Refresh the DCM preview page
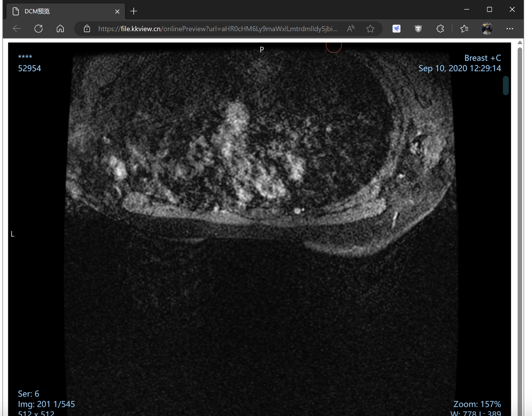 [x=38, y=29]
